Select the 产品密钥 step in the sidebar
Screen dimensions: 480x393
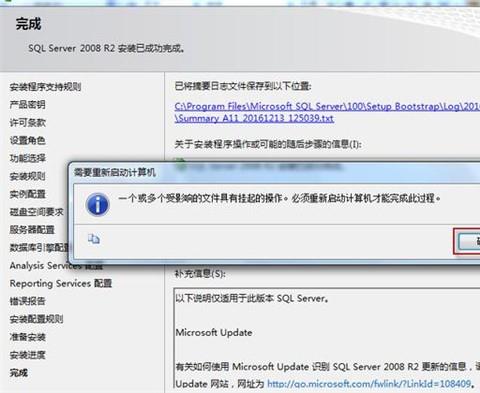27,105
